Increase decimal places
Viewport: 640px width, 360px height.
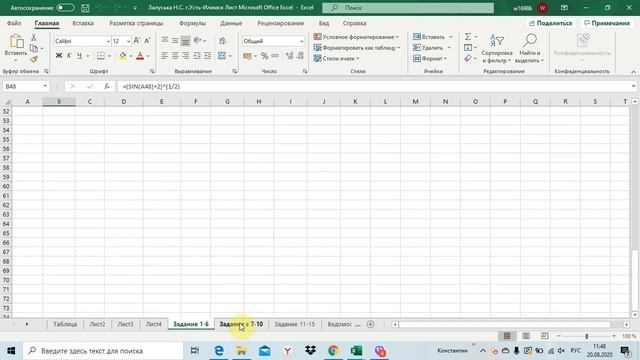289,56
